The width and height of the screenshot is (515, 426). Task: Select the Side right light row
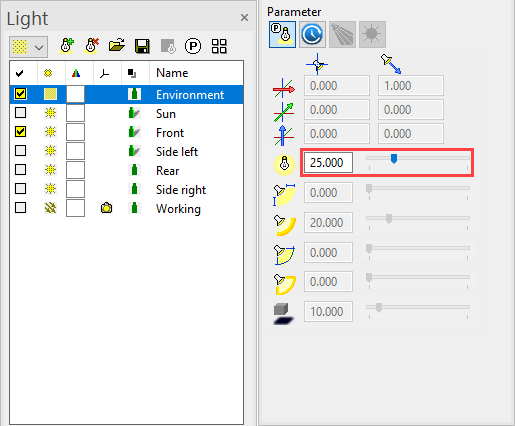127,189
